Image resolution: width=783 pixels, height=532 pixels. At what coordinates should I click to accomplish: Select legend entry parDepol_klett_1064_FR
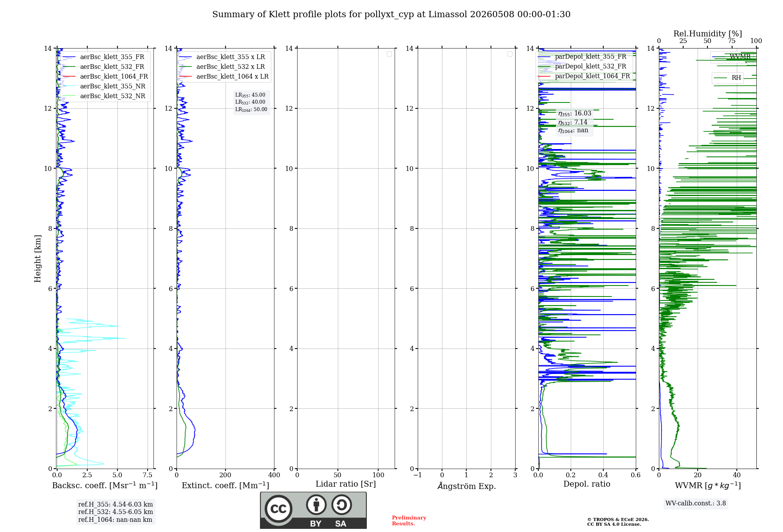(585, 76)
